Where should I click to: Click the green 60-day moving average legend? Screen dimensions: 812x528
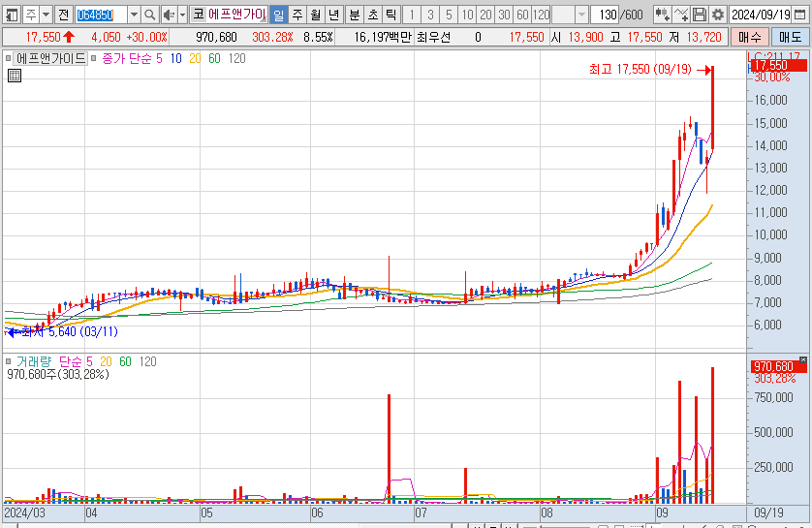coord(214,58)
